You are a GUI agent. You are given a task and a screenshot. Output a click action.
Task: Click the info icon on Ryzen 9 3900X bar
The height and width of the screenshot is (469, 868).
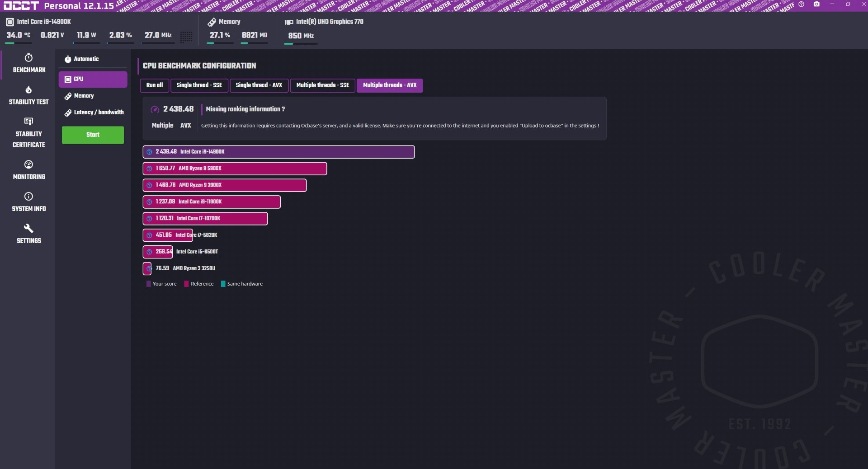pos(149,185)
